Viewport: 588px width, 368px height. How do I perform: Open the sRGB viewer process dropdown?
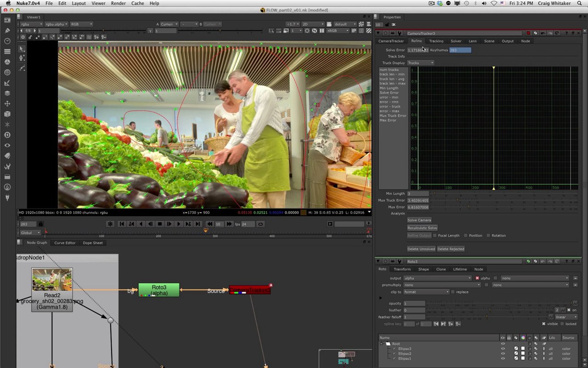tap(338, 31)
